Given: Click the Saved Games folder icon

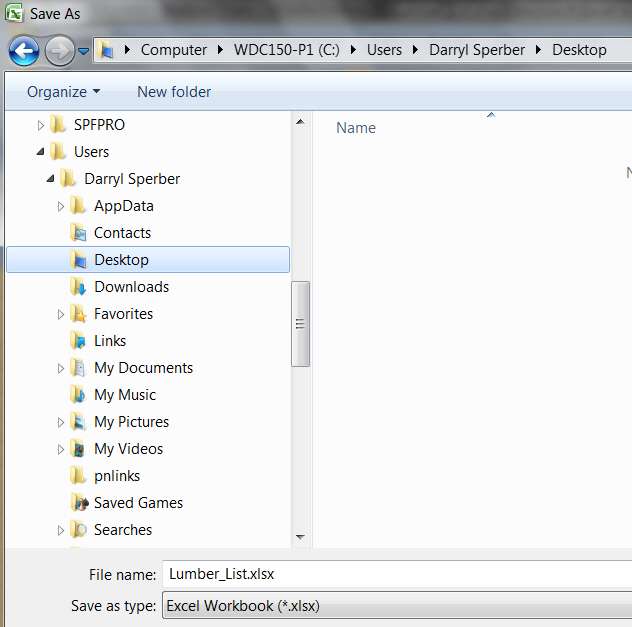Looking at the screenshot, I should (79, 503).
